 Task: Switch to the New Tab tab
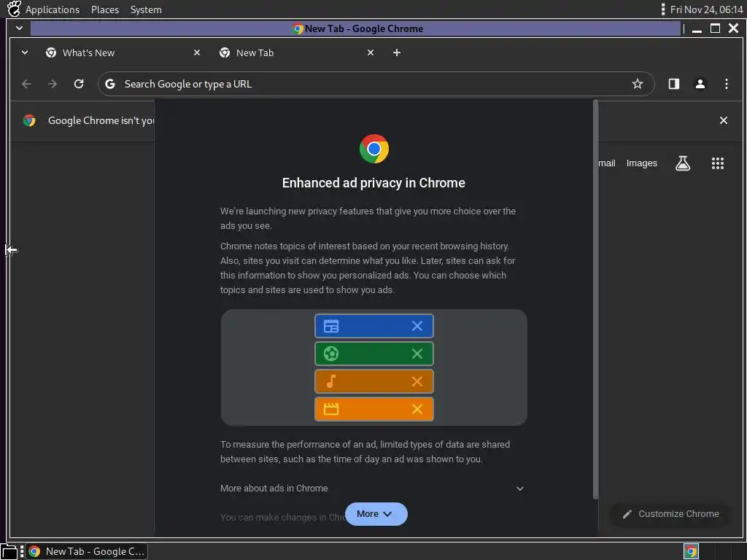pos(295,52)
